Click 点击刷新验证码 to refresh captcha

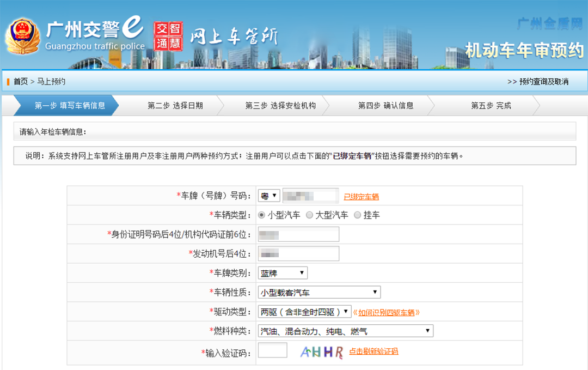[x=373, y=351]
